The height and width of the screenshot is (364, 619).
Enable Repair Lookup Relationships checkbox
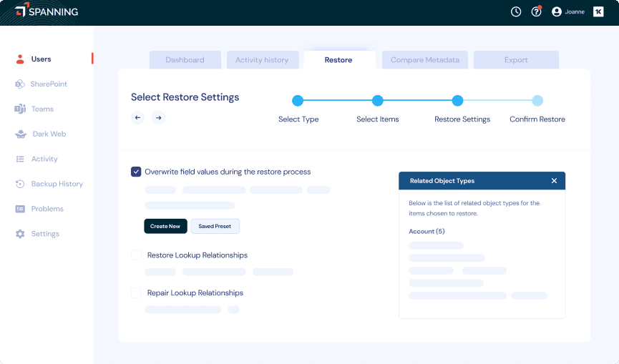pos(136,293)
